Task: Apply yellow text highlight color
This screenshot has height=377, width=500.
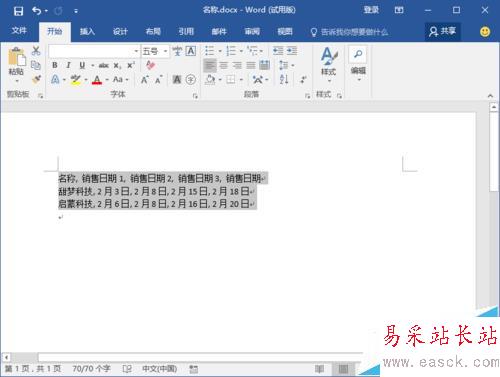Action: click(76, 80)
